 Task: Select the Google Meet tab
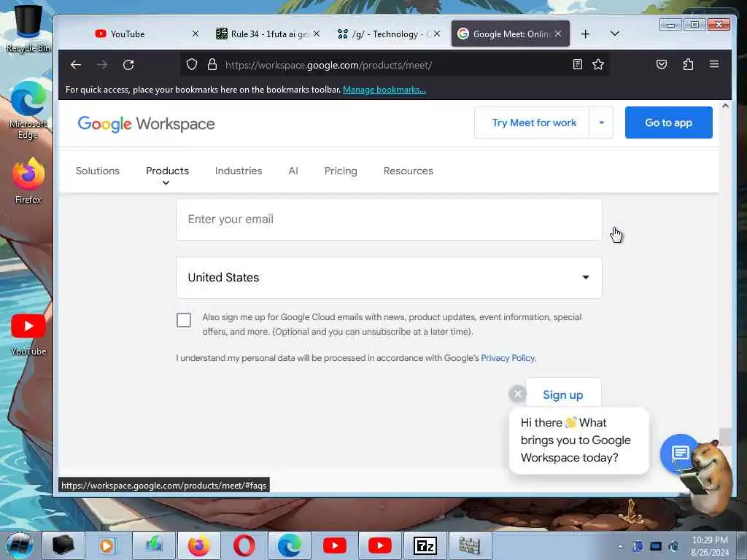510,34
